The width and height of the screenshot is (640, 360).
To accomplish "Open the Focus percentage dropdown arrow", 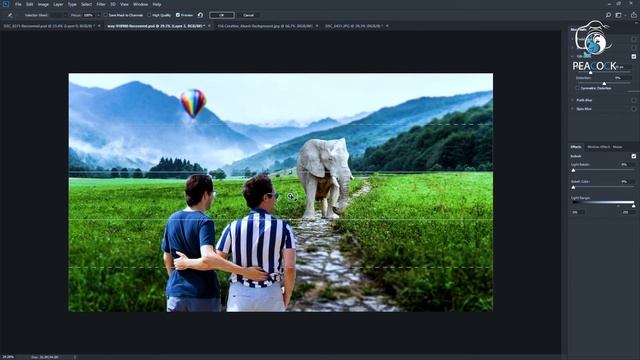I will tap(98, 15).
